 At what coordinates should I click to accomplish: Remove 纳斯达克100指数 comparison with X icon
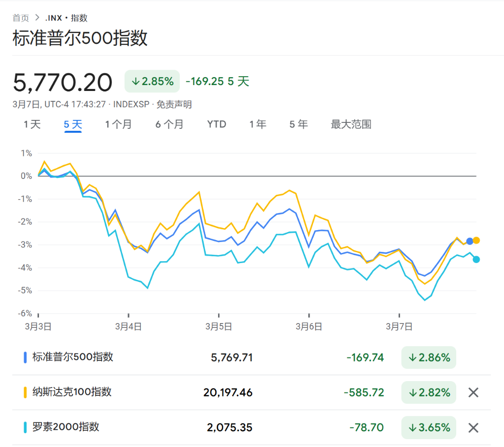[x=473, y=392]
